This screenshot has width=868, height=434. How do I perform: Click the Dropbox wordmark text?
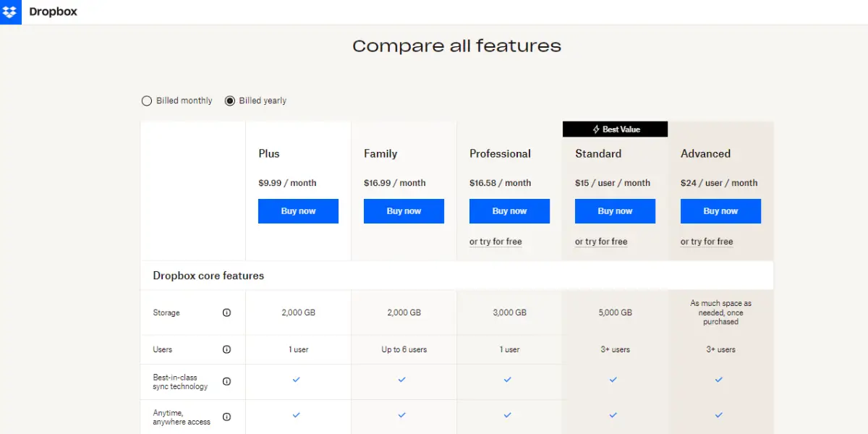pyautogui.click(x=53, y=12)
